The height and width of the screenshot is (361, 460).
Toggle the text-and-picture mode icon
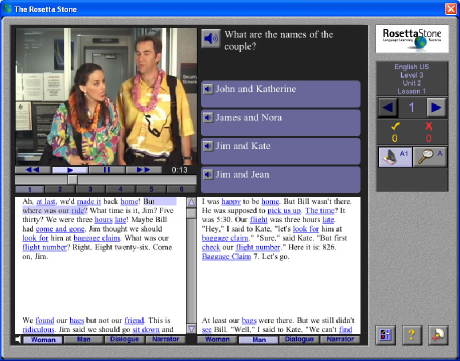(395, 157)
